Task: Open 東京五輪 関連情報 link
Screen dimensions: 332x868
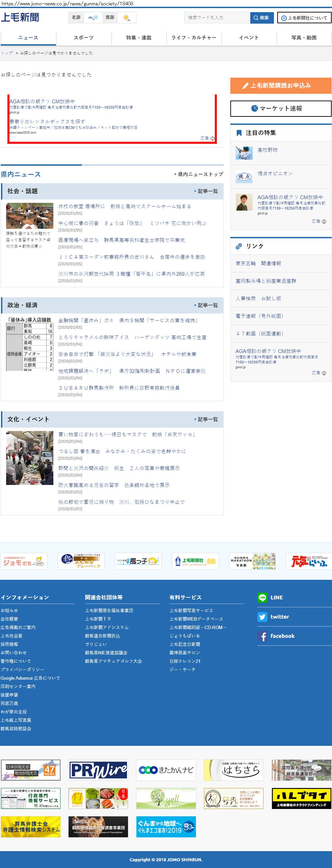Action: [258, 264]
